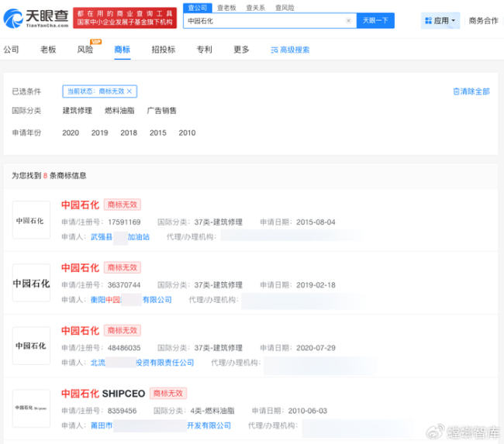Filter by application year 2019

[99, 133]
